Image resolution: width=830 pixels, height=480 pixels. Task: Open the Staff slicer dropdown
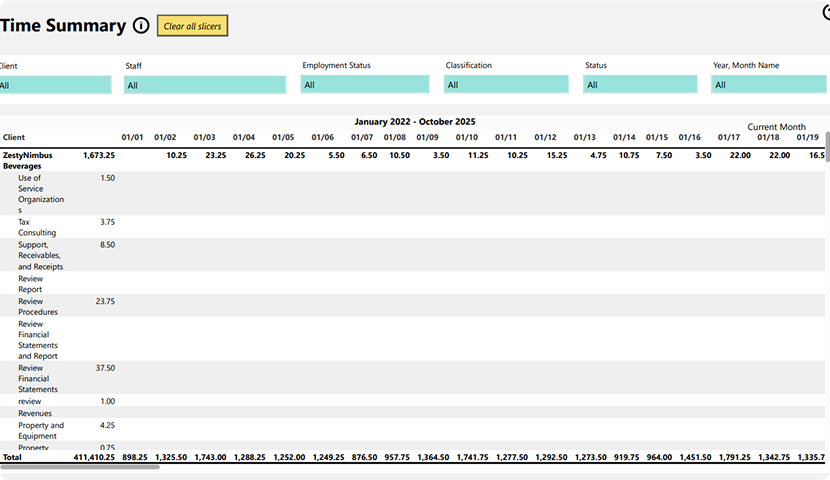pos(205,85)
